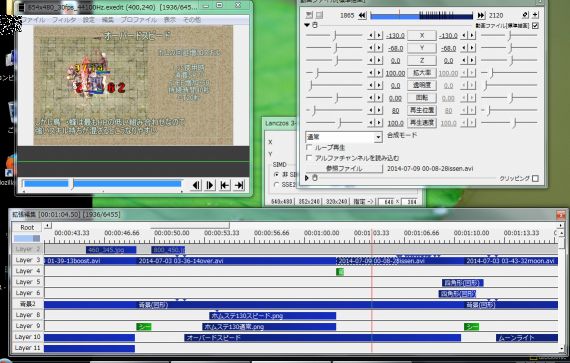Click the left X value -130.0
570x363 pixels.
tap(395, 36)
